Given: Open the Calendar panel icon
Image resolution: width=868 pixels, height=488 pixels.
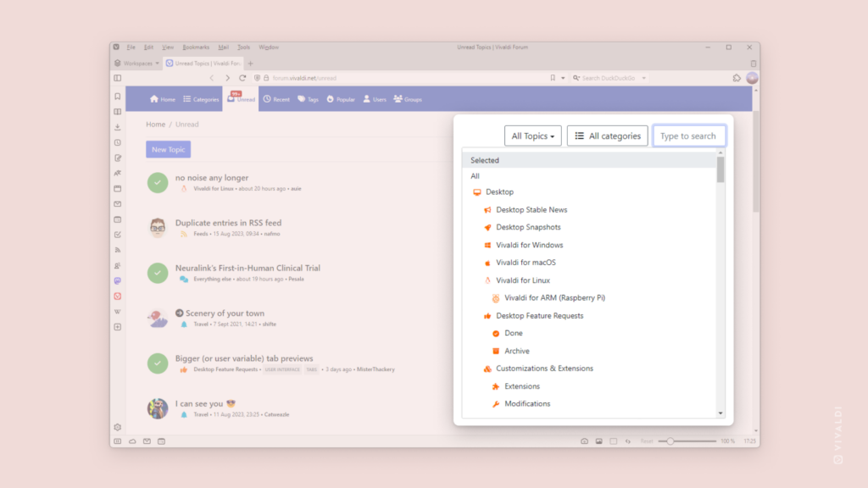Looking at the screenshot, I should [x=117, y=219].
